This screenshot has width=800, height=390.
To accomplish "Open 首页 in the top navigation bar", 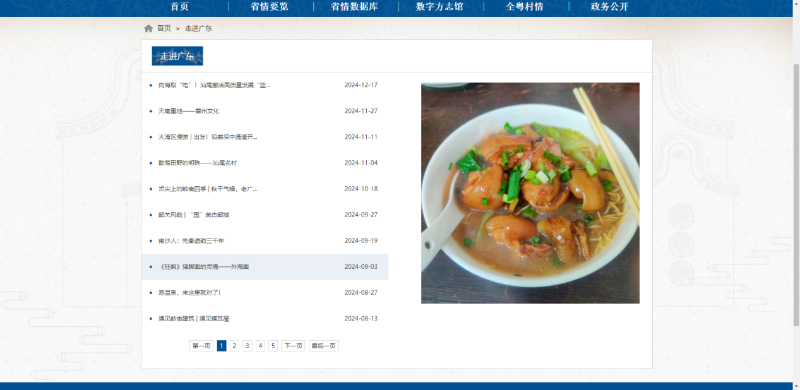I will (x=180, y=7).
